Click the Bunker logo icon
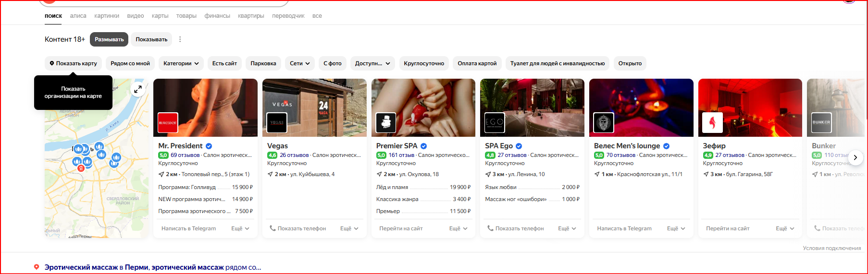 821,123
